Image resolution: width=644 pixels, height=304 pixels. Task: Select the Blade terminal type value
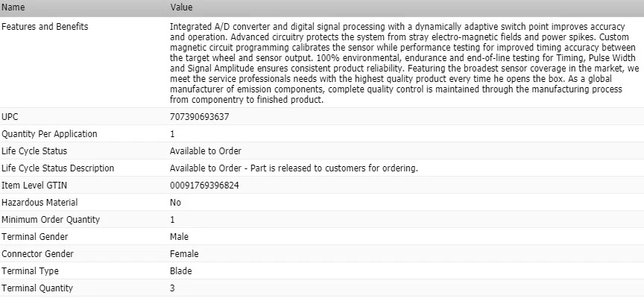[x=181, y=271]
